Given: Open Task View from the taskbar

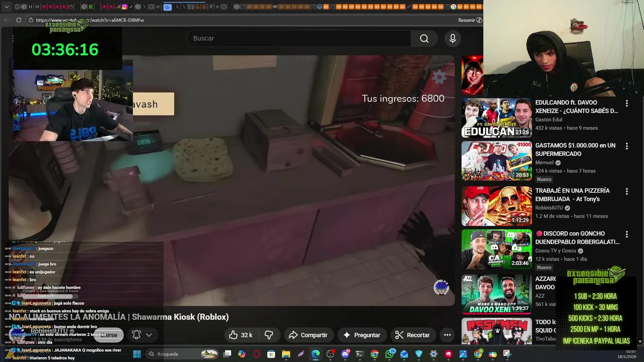Looking at the screenshot, I should tap(227, 354).
